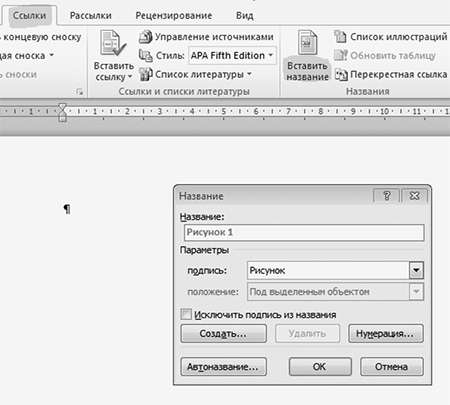Open the Ссылки ribbon tab
The image size is (450, 405).
tap(29, 15)
